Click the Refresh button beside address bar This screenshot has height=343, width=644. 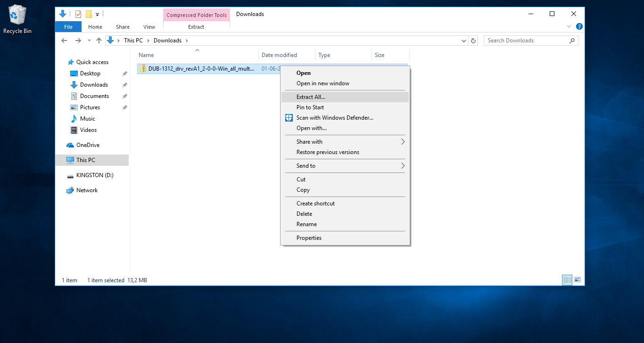474,41
